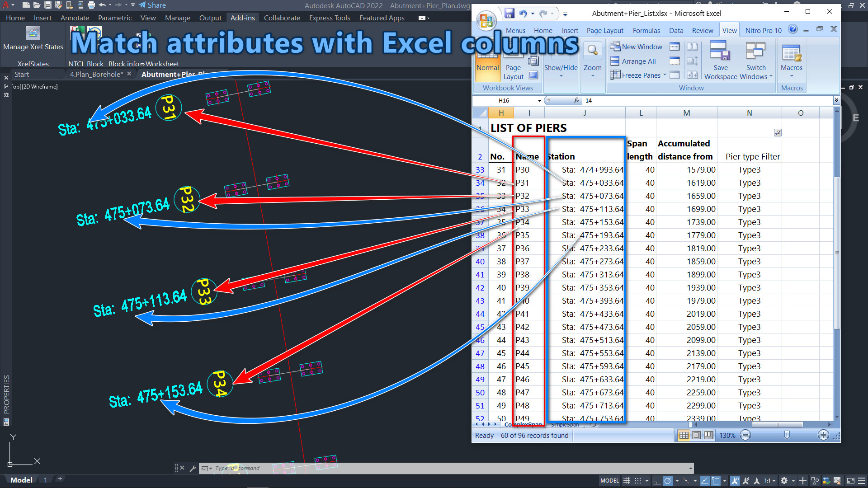Click the Manage Xref States icon
The width and height of the screenshot is (868, 488).
coord(33,33)
